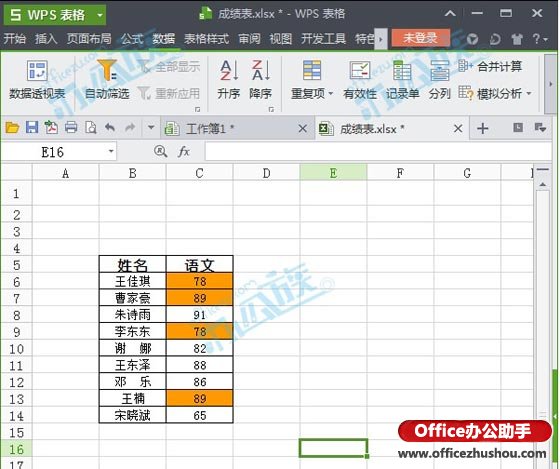Viewport: 560px width, 469px height.
Task: Click the Print icon
Action: pos(71,128)
